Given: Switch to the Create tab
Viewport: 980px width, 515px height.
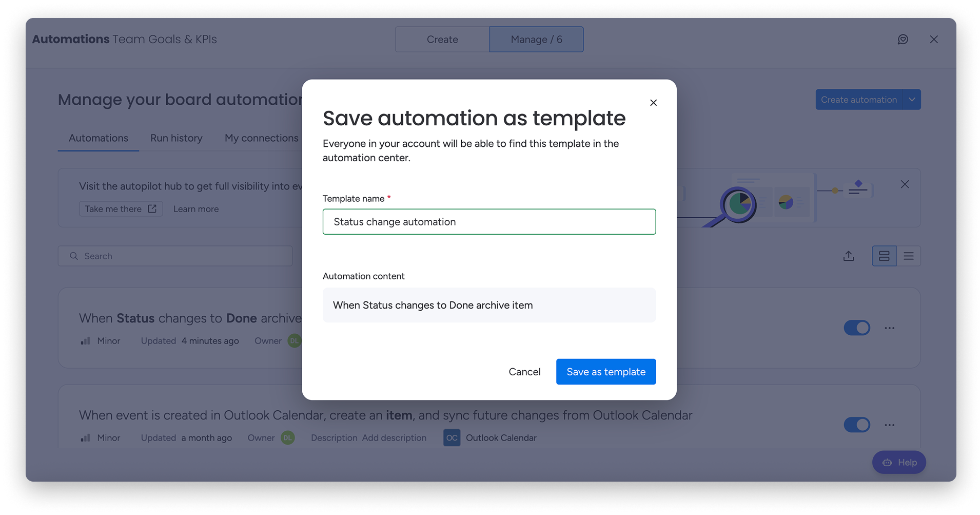Looking at the screenshot, I should [x=442, y=40].
